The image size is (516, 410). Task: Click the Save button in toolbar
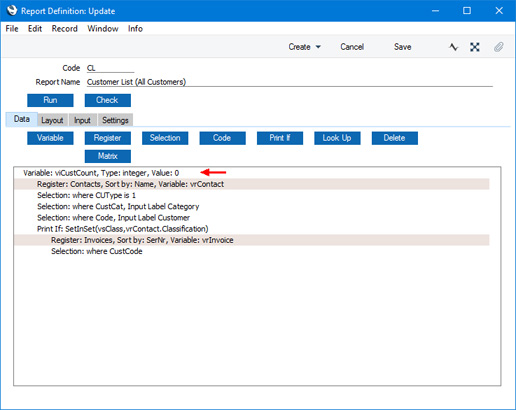403,47
